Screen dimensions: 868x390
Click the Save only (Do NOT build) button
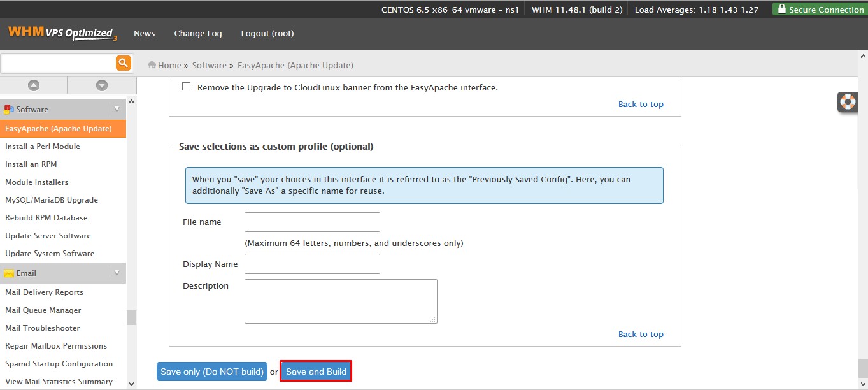pyautogui.click(x=212, y=372)
